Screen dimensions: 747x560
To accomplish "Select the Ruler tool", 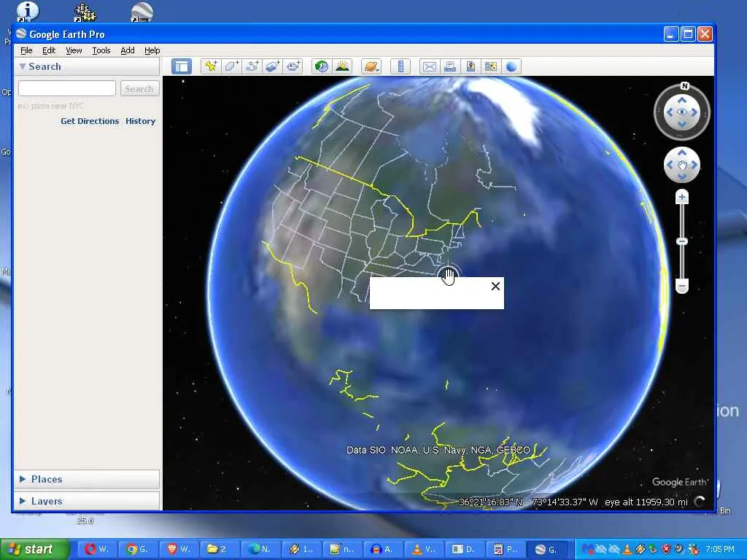I will 400,66.
